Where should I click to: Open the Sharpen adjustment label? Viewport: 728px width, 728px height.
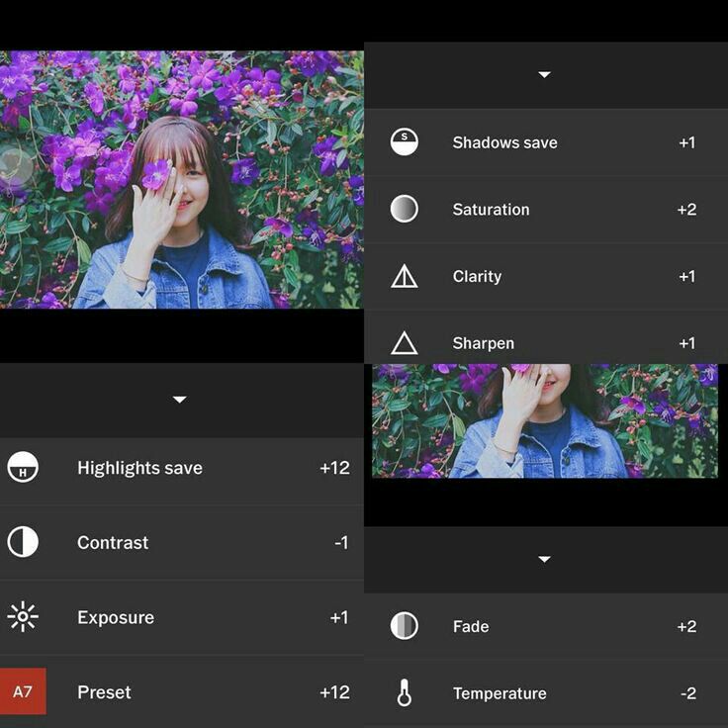[484, 343]
